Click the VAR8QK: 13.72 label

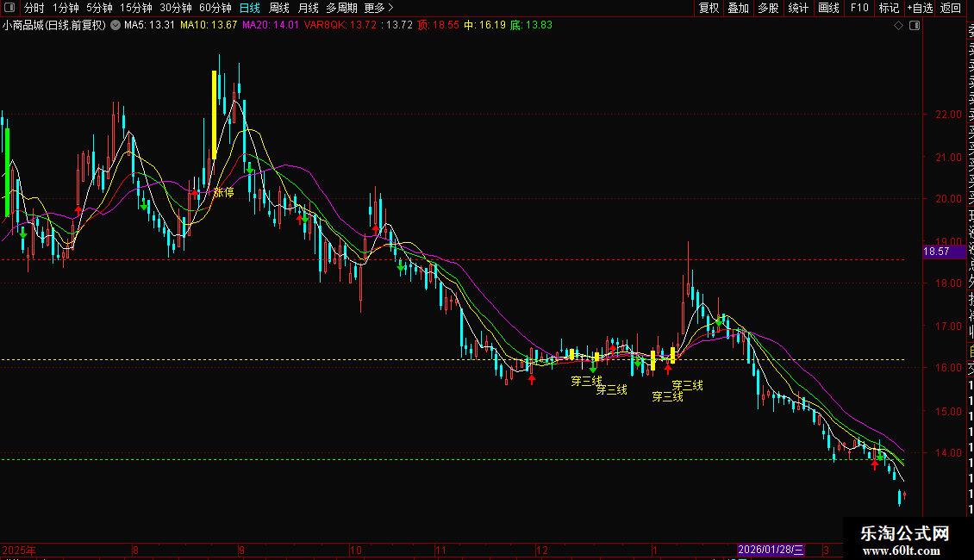340,26
